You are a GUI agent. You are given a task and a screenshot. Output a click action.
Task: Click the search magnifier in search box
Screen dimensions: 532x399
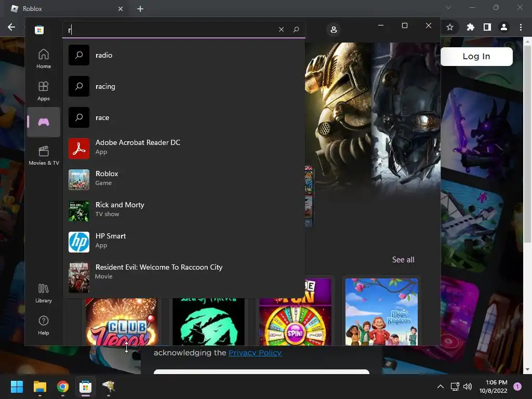tap(296, 30)
